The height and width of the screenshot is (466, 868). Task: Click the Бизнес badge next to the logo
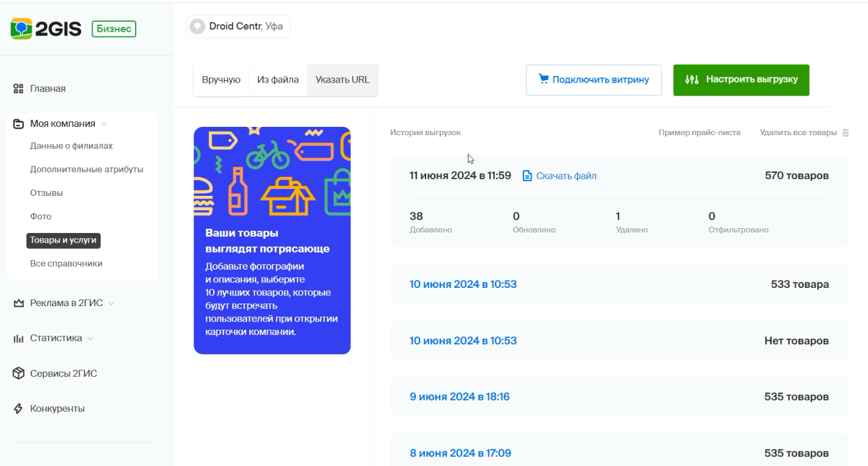pos(114,28)
